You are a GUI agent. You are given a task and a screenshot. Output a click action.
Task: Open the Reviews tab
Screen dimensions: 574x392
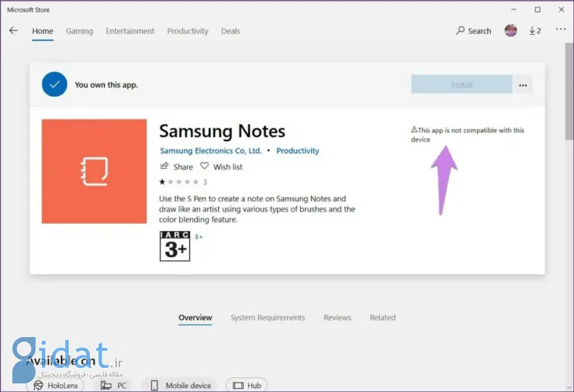click(x=337, y=318)
